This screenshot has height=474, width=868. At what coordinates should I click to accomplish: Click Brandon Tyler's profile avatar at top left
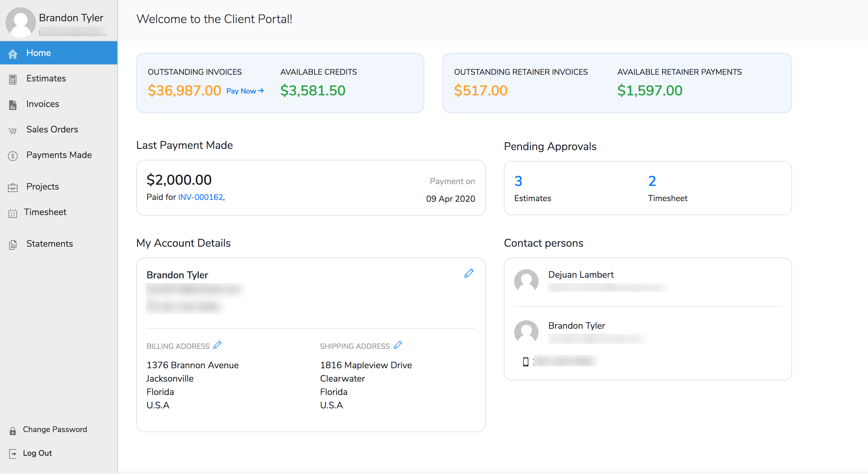coord(20,22)
